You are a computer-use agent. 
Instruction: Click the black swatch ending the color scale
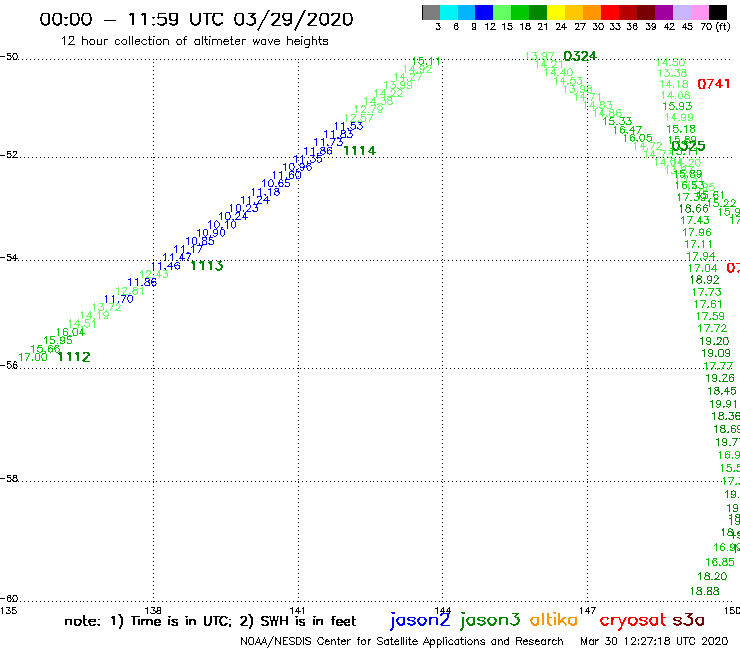click(x=717, y=12)
